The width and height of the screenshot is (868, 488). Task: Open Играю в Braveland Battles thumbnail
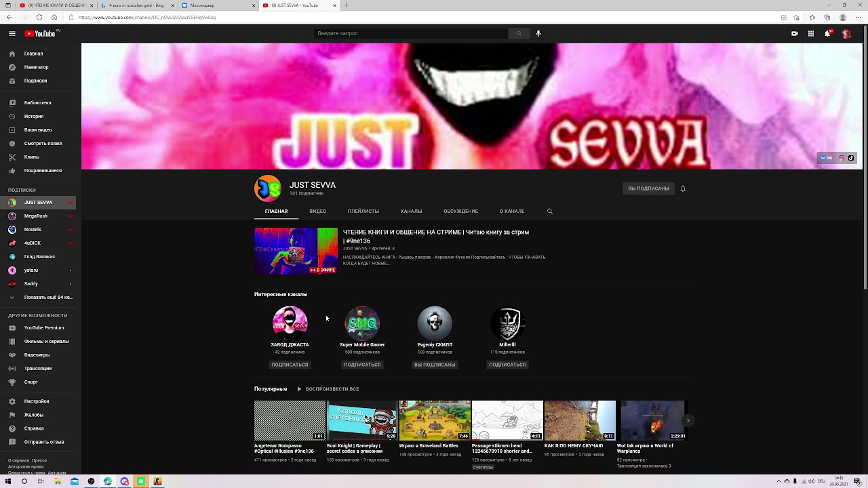pyautogui.click(x=435, y=420)
